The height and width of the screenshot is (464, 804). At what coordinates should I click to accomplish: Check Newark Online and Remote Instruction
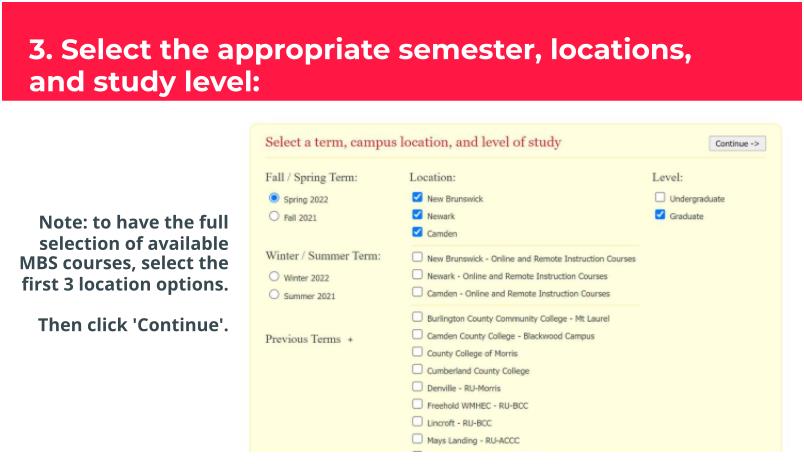coord(417,275)
